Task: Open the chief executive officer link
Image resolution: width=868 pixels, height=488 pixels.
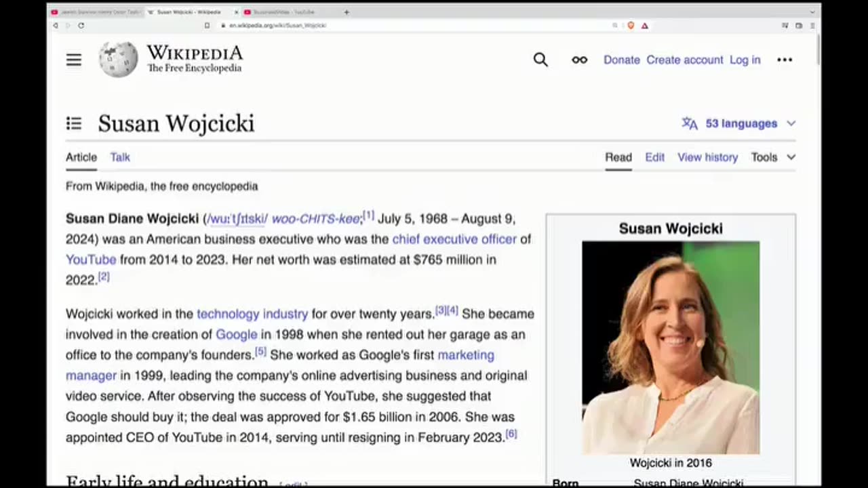Action: pos(454,239)
